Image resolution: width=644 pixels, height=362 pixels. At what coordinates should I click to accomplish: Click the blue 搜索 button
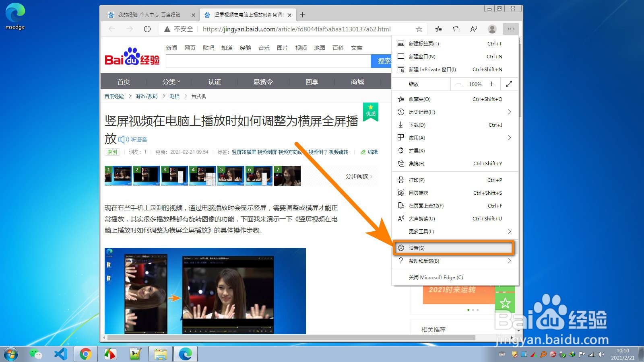tap(381, 61)
